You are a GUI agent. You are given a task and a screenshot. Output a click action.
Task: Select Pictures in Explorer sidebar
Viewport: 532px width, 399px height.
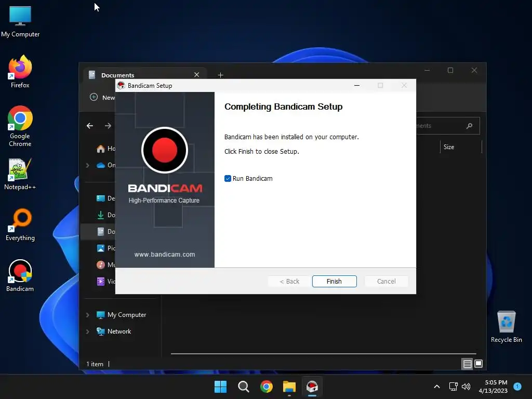[106, 248]
